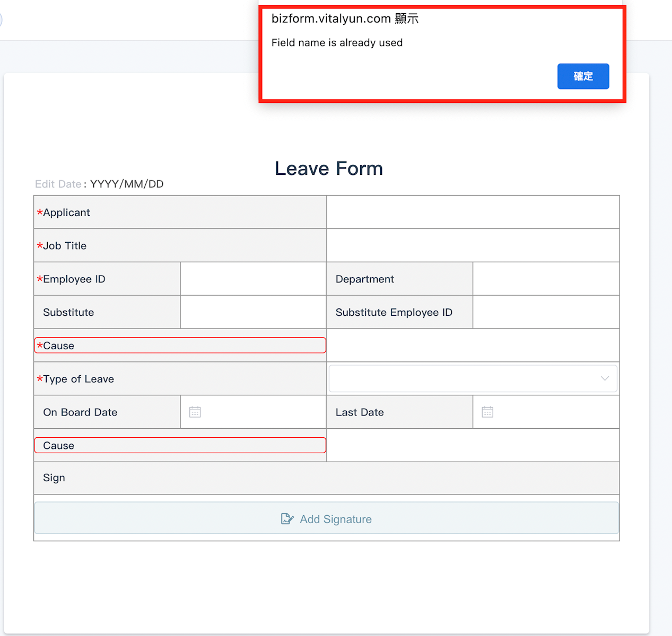Screen dimensions: 672x636
Task: Click the Add Signature button
Action: [x=327, y=518]
